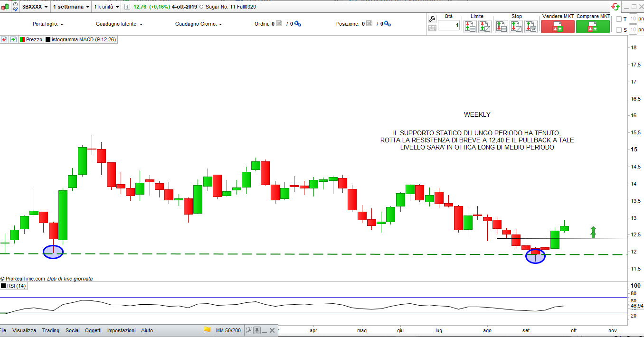Open the orders settings gears icon
Viewport: 644px width, 337px height.
pos(297,24)
